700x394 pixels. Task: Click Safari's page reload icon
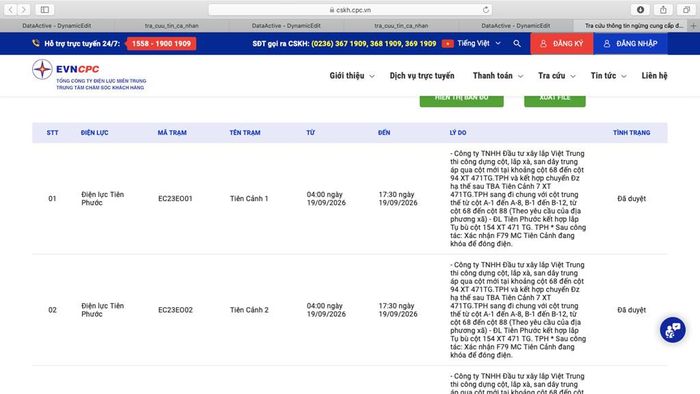click(486, 10)
